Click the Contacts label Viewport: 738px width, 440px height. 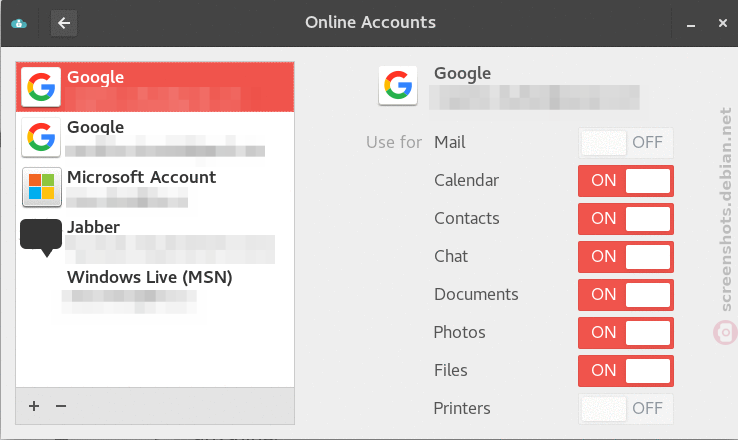467,218
